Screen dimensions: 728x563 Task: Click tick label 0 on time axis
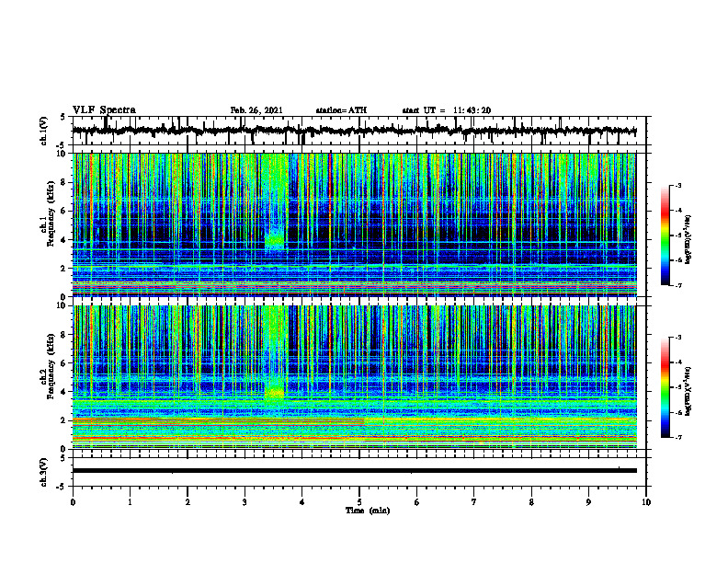(73, 502)
